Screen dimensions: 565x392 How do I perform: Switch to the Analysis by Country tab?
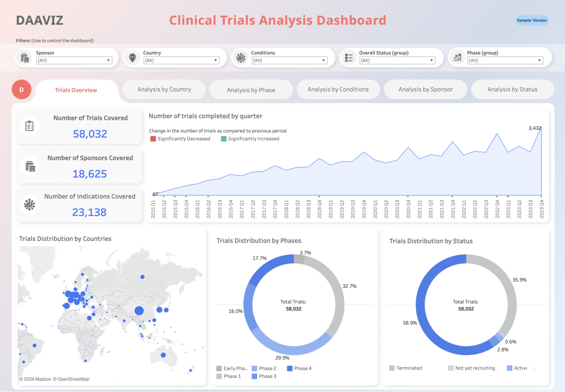tap(164, 89)
